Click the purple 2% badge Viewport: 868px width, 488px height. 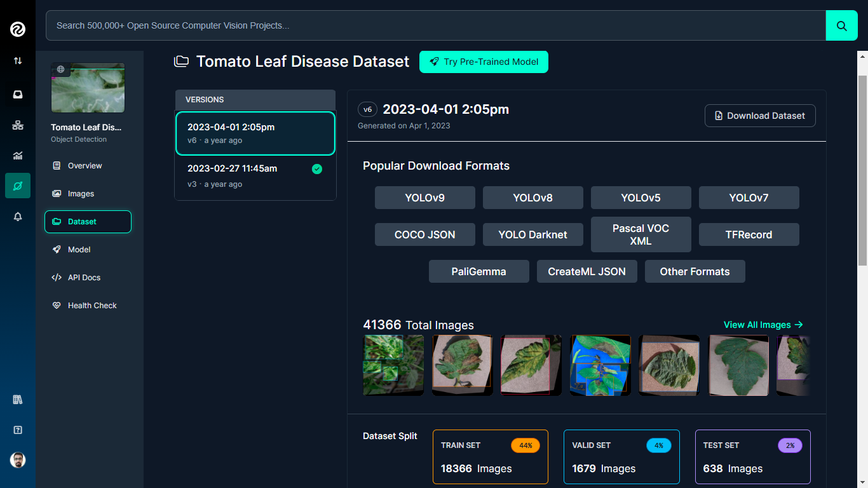point(790,445)
